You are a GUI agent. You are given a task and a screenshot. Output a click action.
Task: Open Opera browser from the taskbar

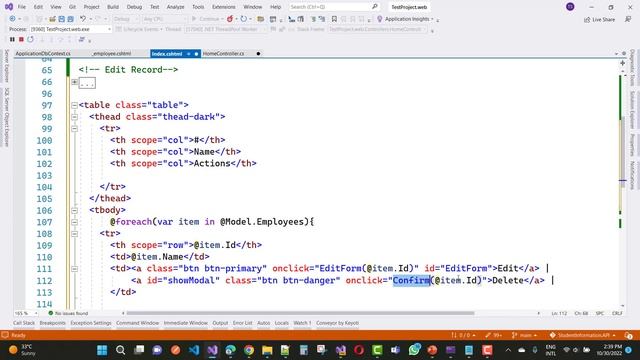click(359, 350)
